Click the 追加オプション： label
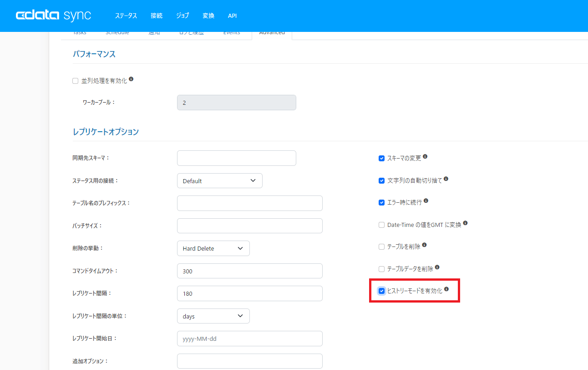The image size is (588, 370). (91, 361)
